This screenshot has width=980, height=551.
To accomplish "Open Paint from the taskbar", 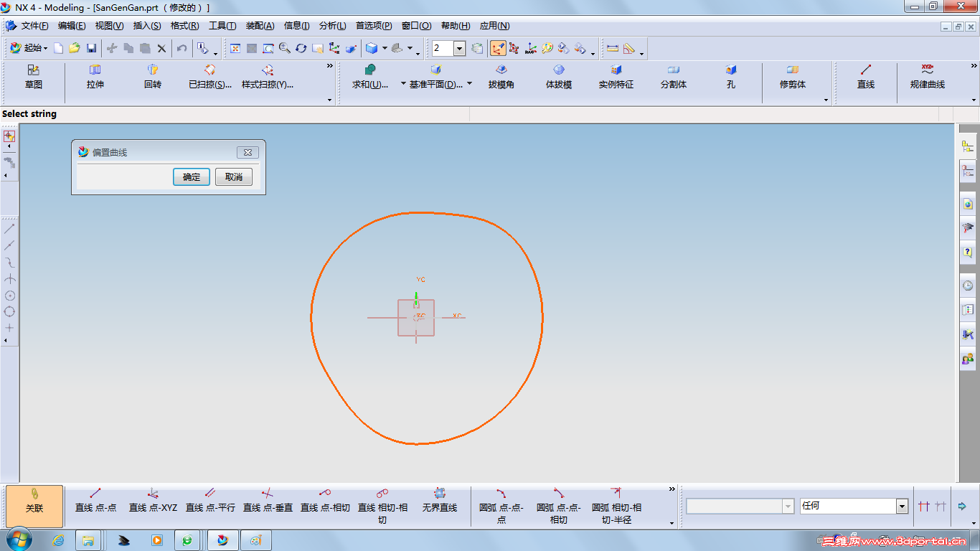I will [255, 540].
